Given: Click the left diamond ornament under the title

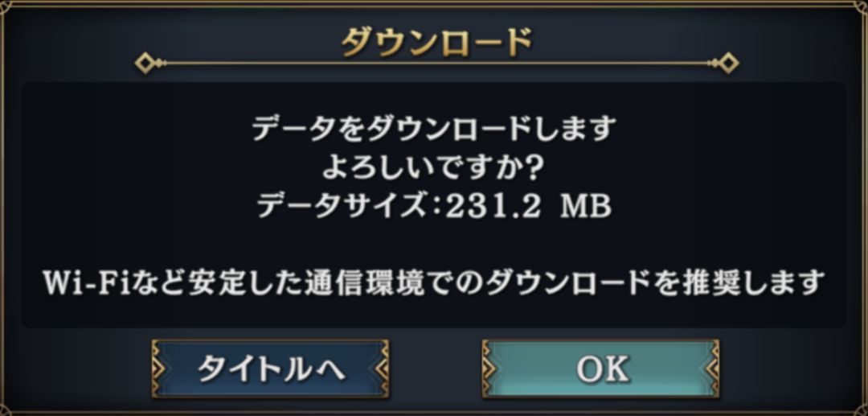Looking at the screenshot, I should [145, 63].
